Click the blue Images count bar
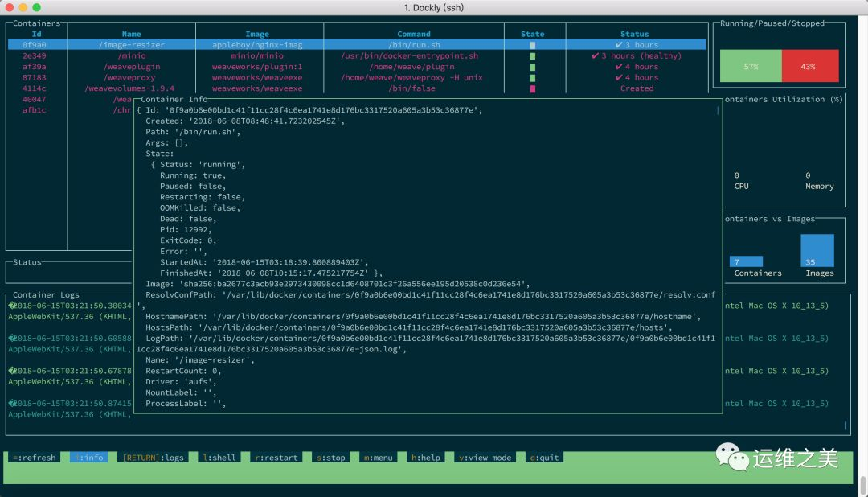The image size is (868, 497). tap(817, 250)
